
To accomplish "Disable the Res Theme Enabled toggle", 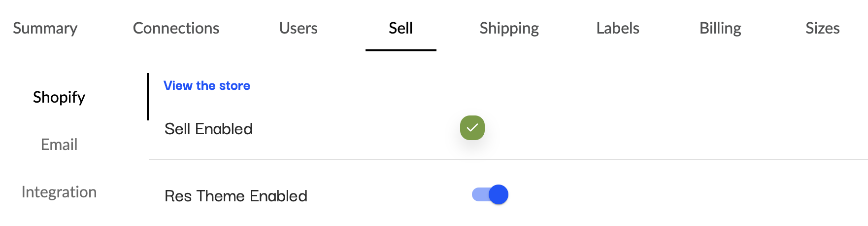I will click(x=490, y=195).
